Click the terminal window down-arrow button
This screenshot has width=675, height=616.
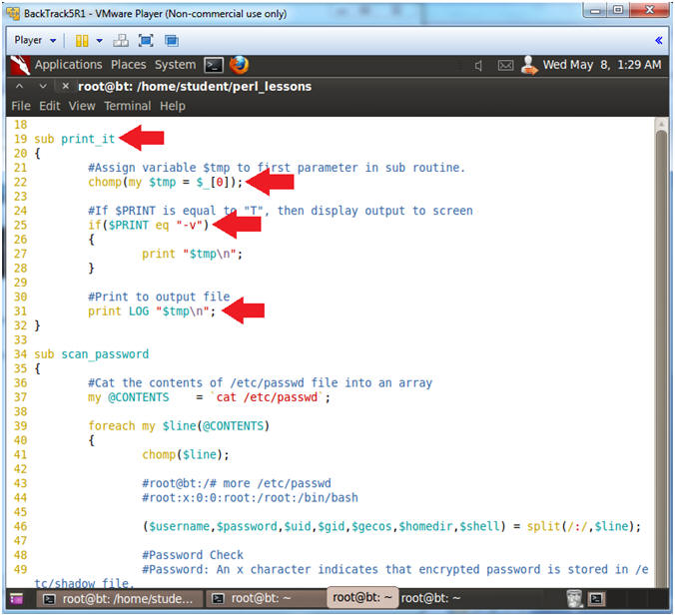(x=43, y=87)
